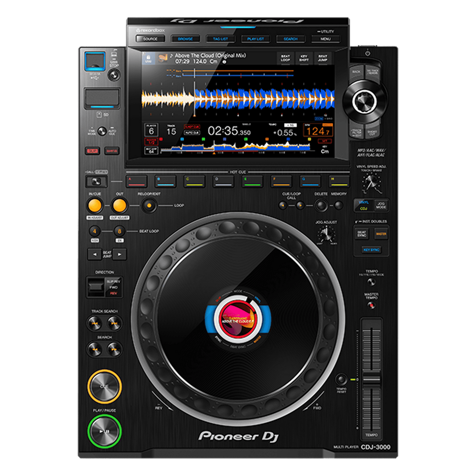Viewport: 476px width, 476px height.
Task: Select the SEARCH button above the display
Action: tap(290, 39)
